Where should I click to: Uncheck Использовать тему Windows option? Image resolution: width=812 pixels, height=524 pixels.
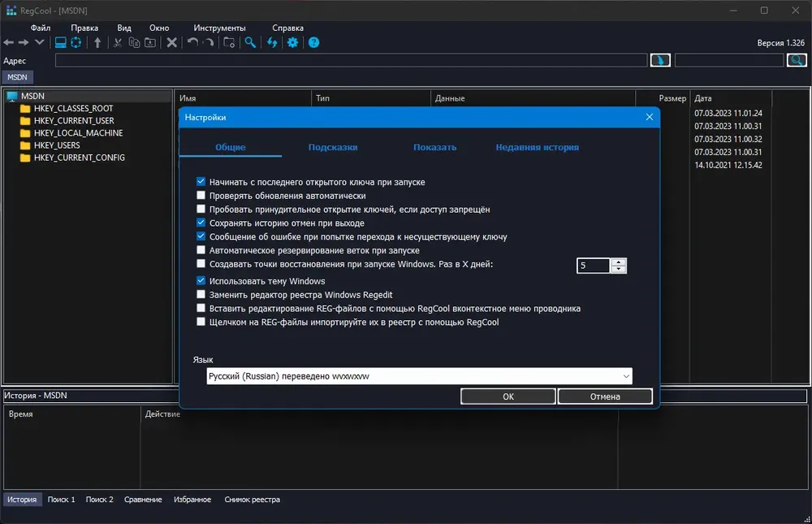coord(201,280)
